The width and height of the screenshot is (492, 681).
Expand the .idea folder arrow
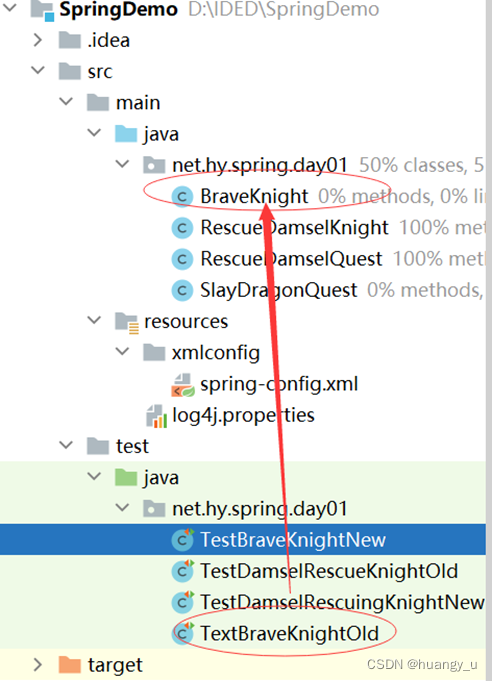click(38, 40)
